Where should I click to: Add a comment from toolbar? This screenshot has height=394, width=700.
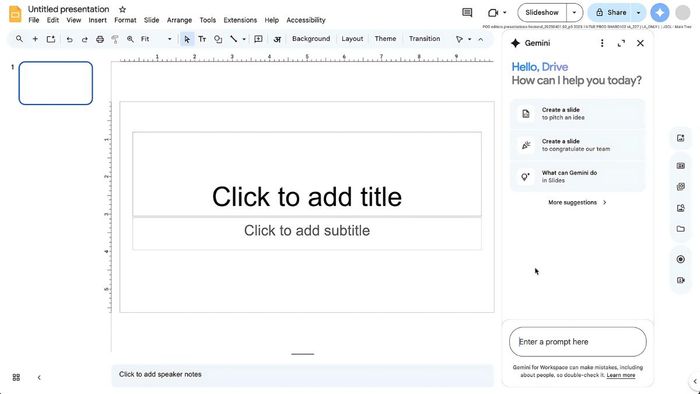pos(258,39)
